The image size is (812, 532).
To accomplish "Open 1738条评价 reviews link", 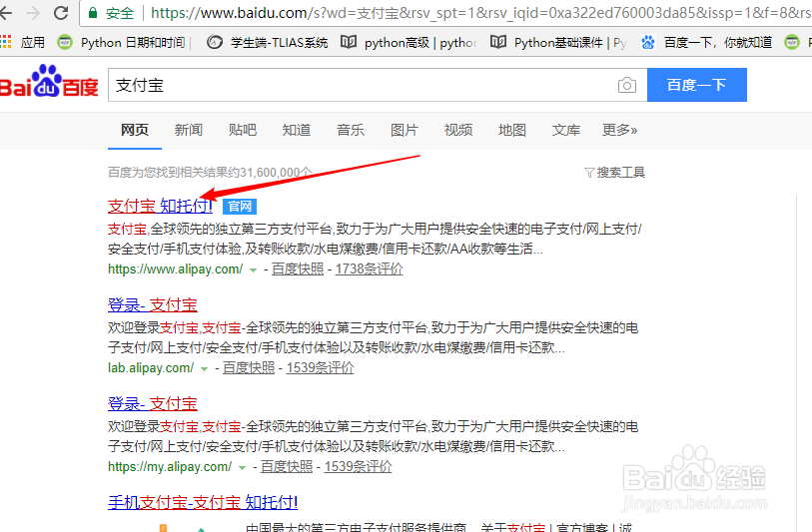I will (370, 269).
